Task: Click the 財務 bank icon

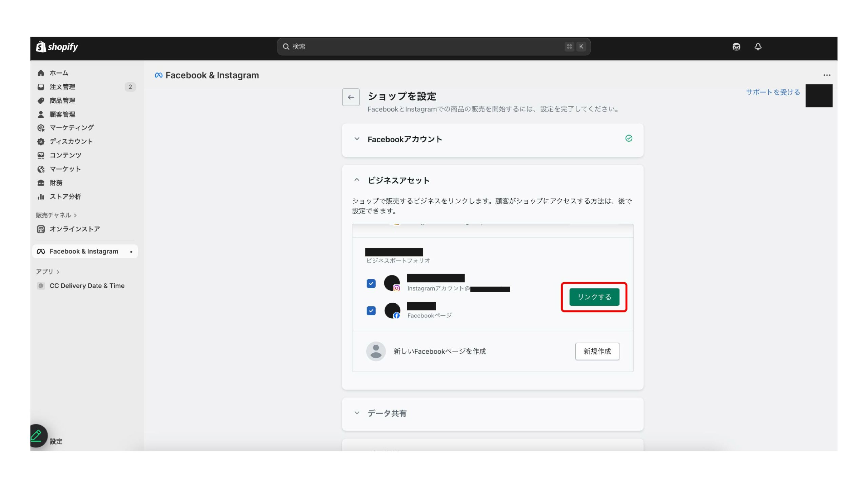Action: pyautogui.click(x=41, y=183)
